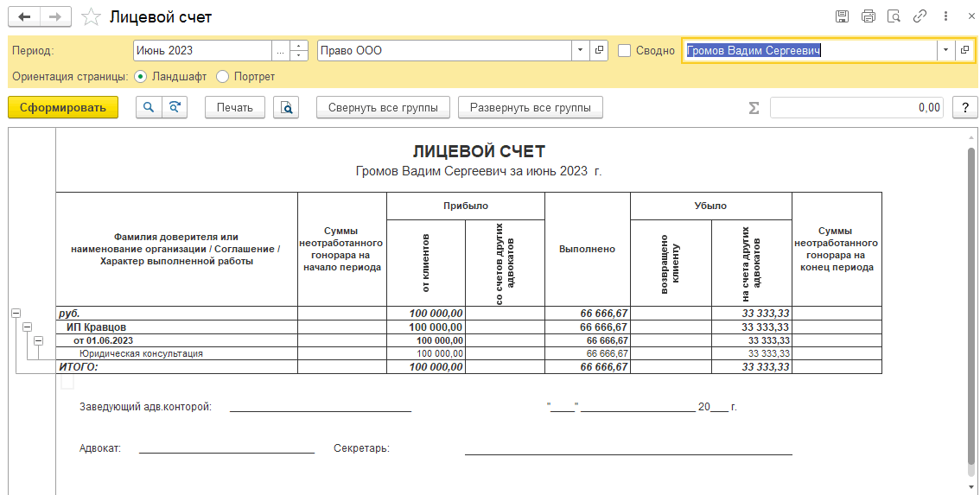The image size is (980, 495).
Task: Click the copy link (chain) icon
Action: pos(920,16)
